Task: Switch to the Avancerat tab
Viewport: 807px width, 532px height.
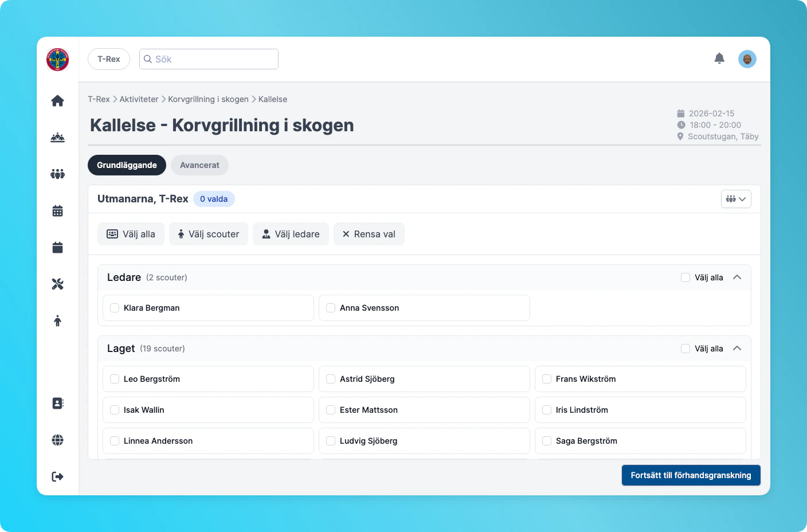Action: tap(199, 165)
